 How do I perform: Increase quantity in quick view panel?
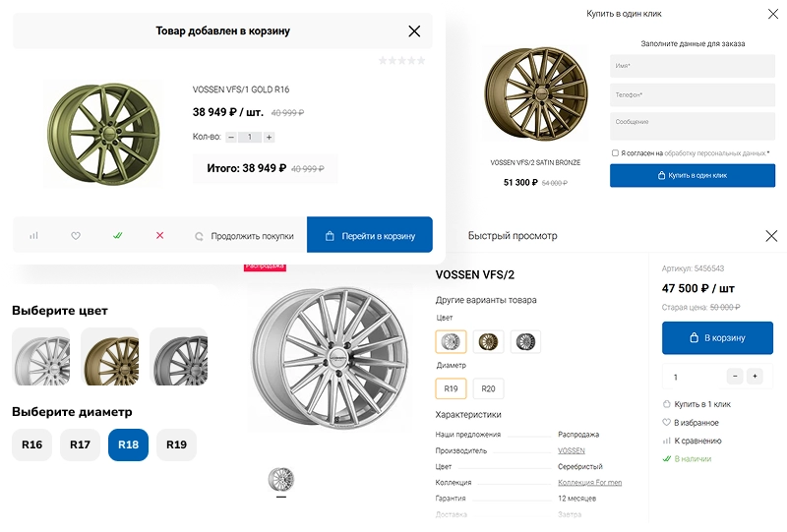[x=755, y=377]
